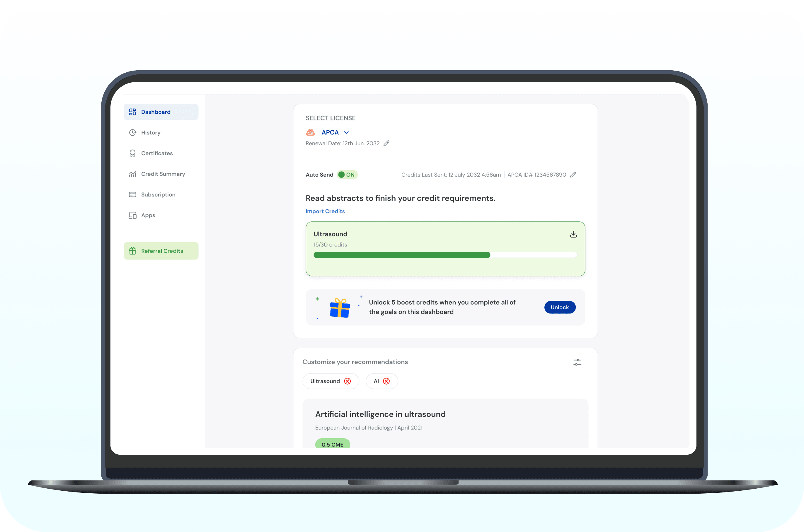The image size is (804, 532).
Task: Go to the Subscription menu item
Action: [x=158, y=195]
